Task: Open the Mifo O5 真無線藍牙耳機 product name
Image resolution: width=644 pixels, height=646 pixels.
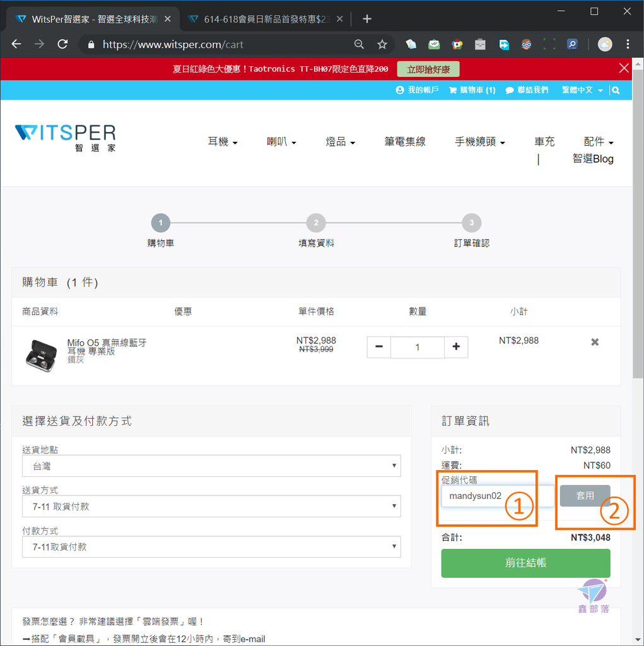Action: [107, 347]
